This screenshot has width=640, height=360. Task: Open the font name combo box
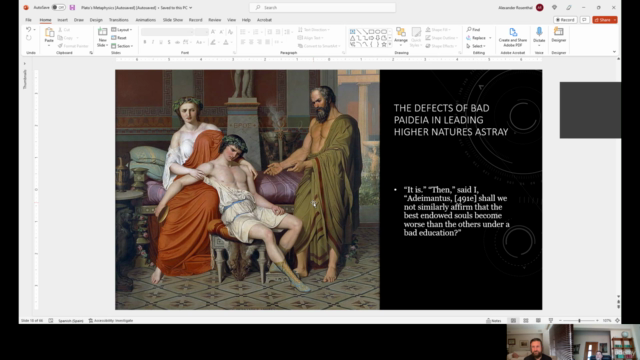pyautogui.click(x=167, y=32)
